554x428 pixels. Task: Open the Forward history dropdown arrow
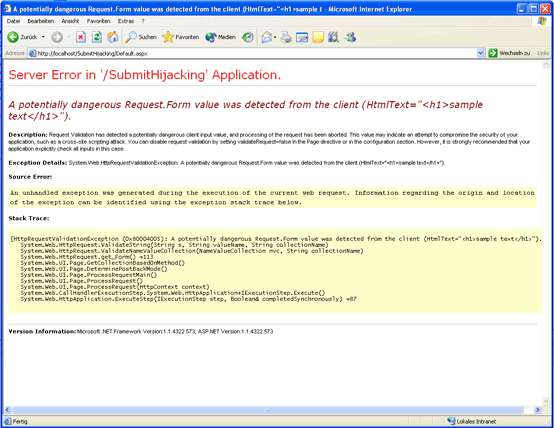pyautogui.click(x=69, y=37)
